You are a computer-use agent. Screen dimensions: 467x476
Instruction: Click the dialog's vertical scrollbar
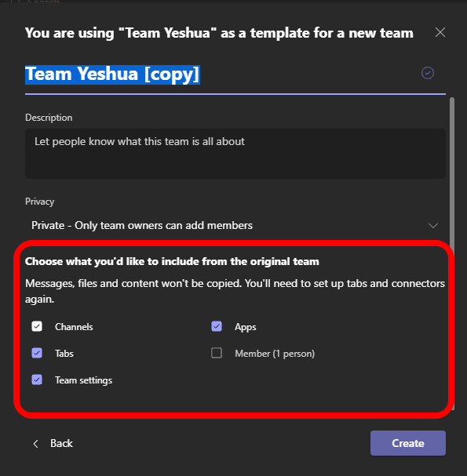452,253
